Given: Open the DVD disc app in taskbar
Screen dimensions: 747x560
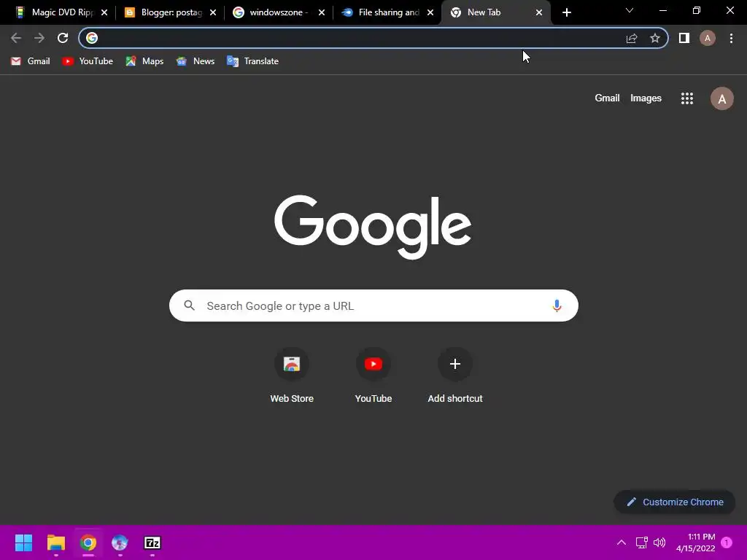Looking at the screenshot, I should pos(120,542).
